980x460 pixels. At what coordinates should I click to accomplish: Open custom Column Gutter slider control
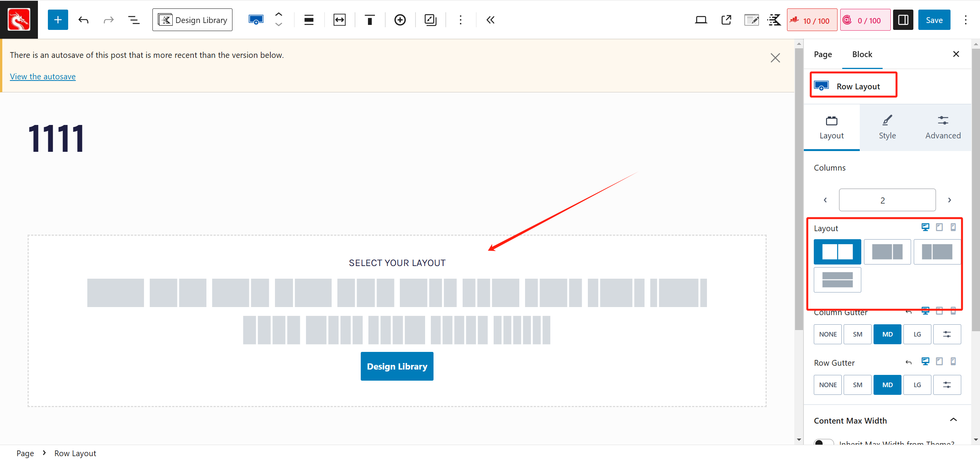pyautogui.click(x=947, y=334)
